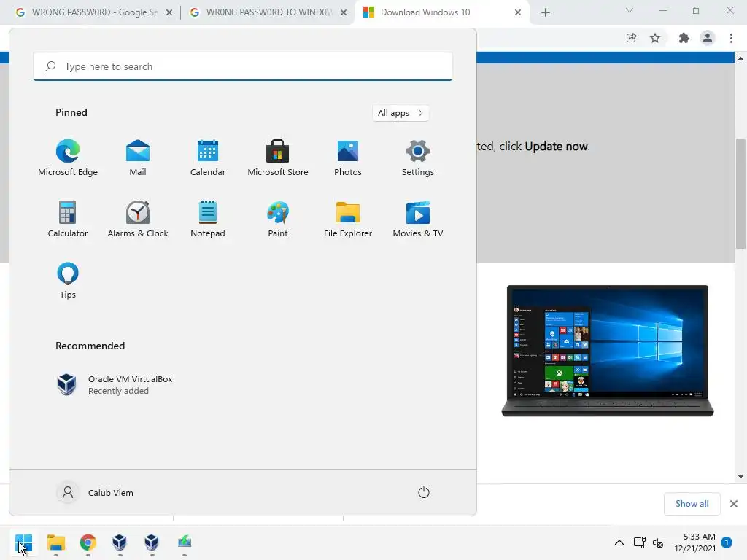Open Settings from pinned apps

pyautogui.click(x=418, y=158)
